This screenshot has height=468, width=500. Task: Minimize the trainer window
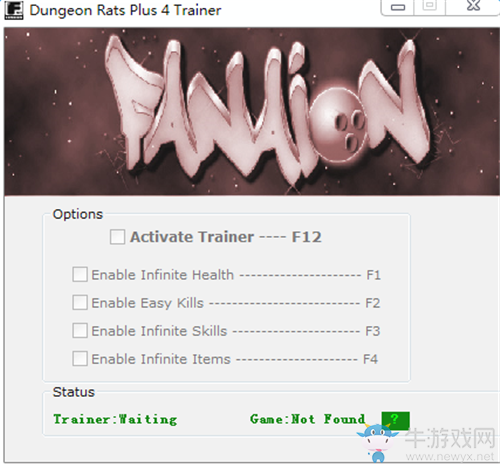pyautogui.click(x=397, y=7)
